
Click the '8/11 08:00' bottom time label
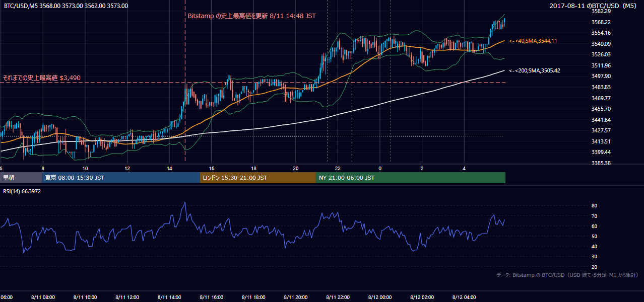(x=43, y=297)
